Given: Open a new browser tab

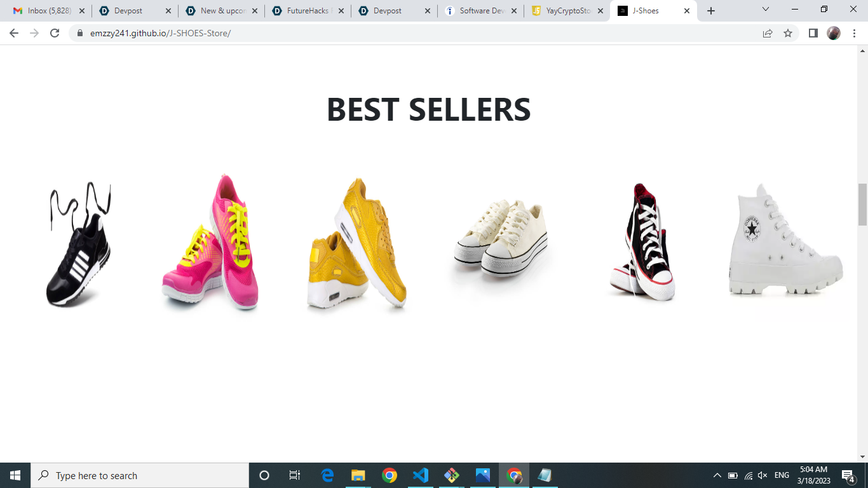Looking at the screenshot, I should click(x=710, y=10).
